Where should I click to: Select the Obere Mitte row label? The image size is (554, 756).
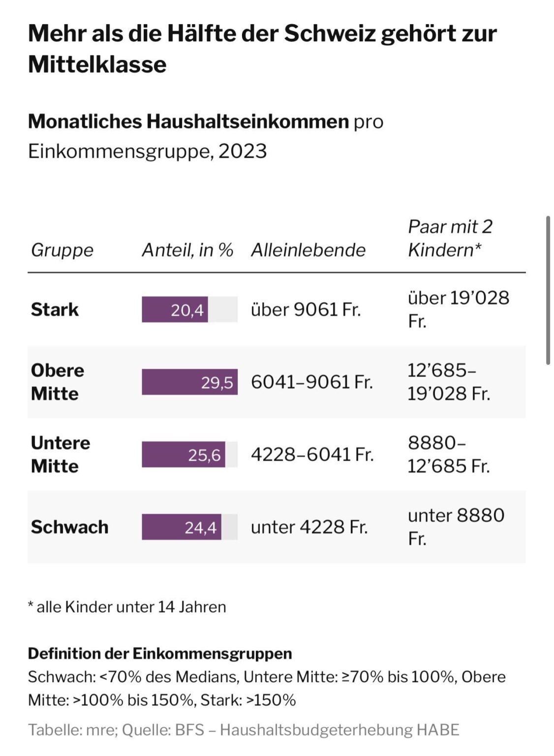click(x=58, y=382)
